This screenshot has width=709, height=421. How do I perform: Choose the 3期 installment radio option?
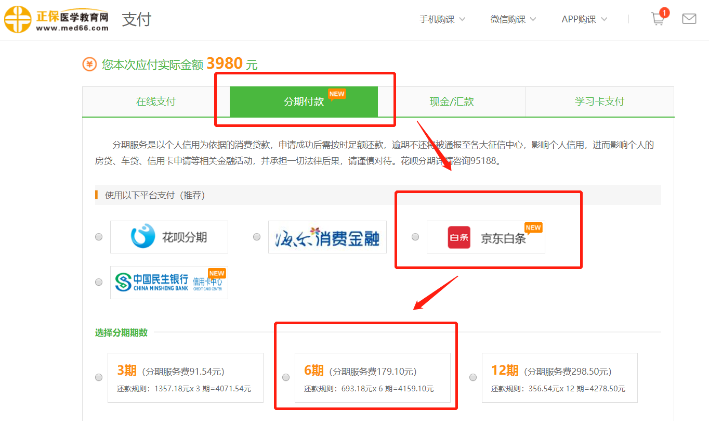coord(98,377)
